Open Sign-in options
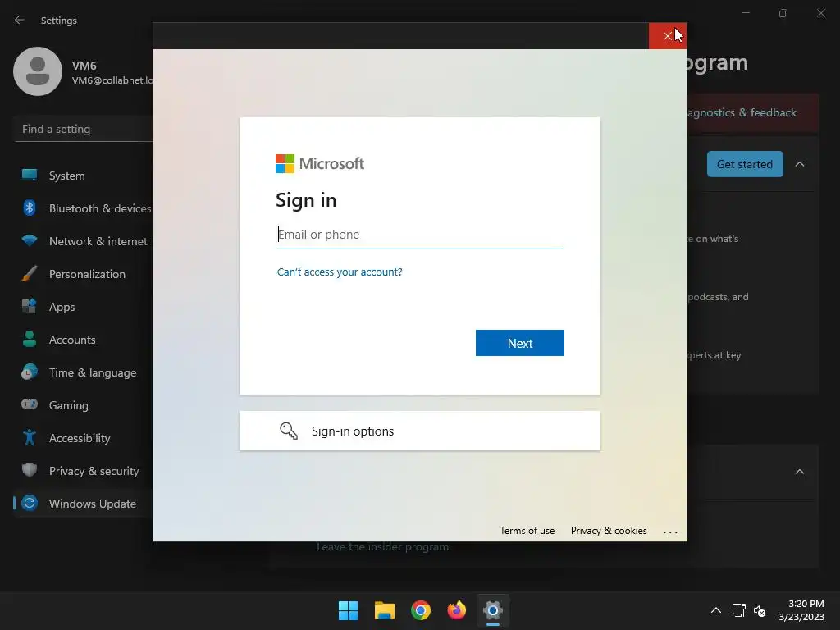 [419, 431]
